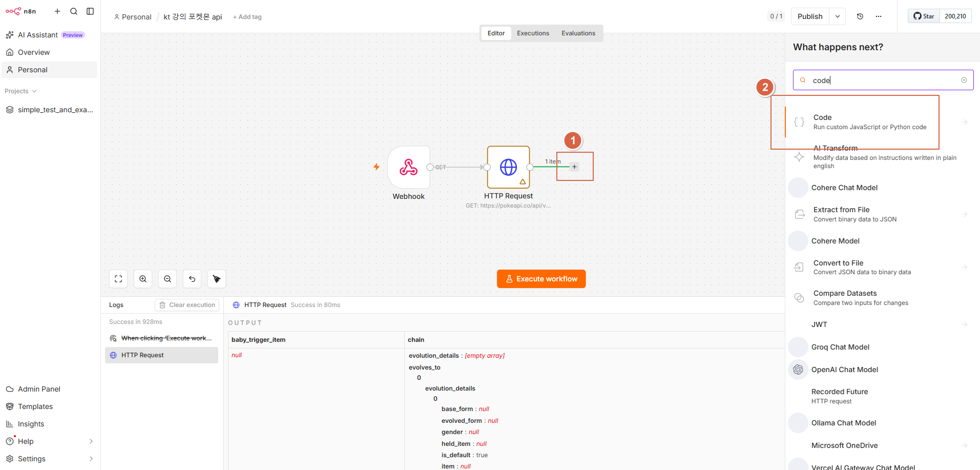Open Publish dropdown arrow
The height and width of the screenshot is (470, 980).
point(838,16)
